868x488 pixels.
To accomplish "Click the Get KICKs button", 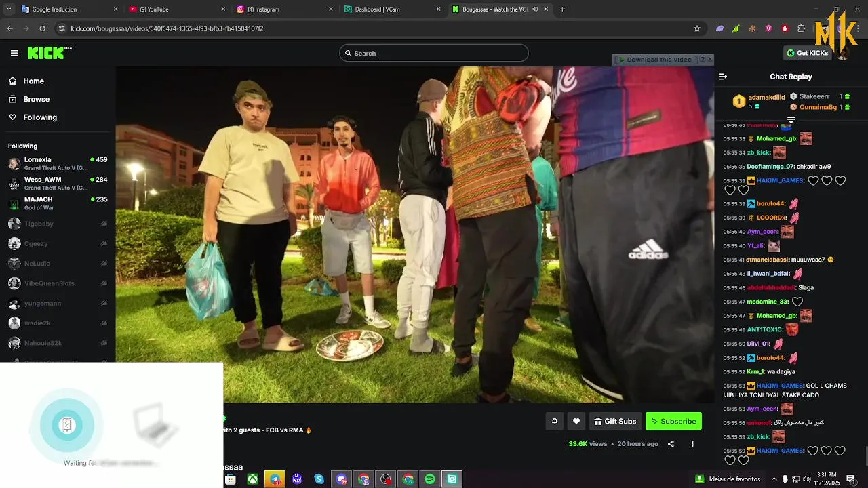I will click(807, 53).
